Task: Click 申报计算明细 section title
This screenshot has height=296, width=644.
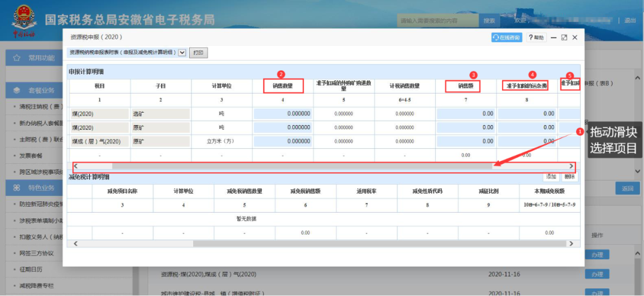Action: click(86, 71)
